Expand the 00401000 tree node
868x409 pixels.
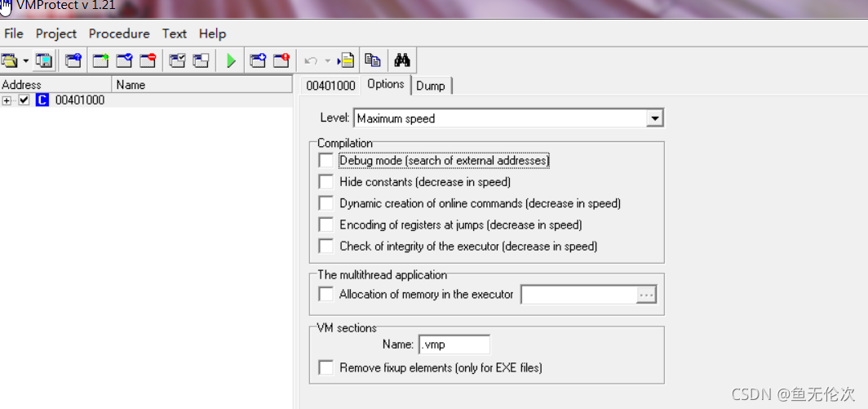[x=7, y=100]
